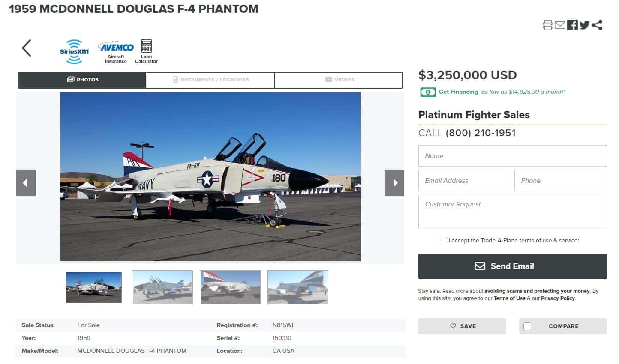The height and width of the screenshot is (364, 619).
Task: Open the generic share icon
Action: click(597, 25)
